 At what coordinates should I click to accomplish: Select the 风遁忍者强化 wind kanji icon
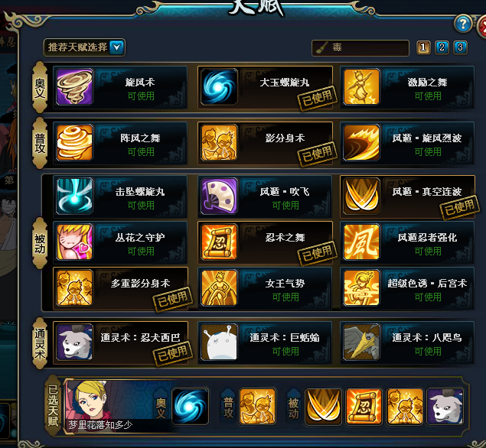(x=362, y=242)
